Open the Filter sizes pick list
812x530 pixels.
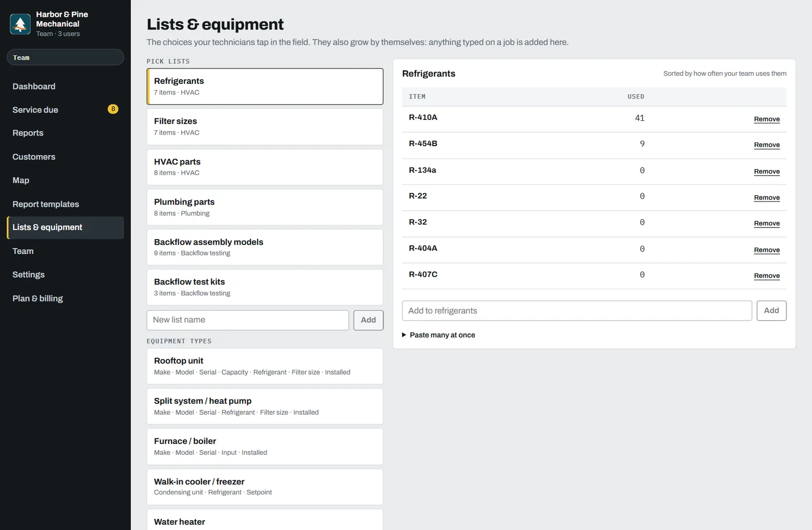pyautogui.click(x=265, y=127)
